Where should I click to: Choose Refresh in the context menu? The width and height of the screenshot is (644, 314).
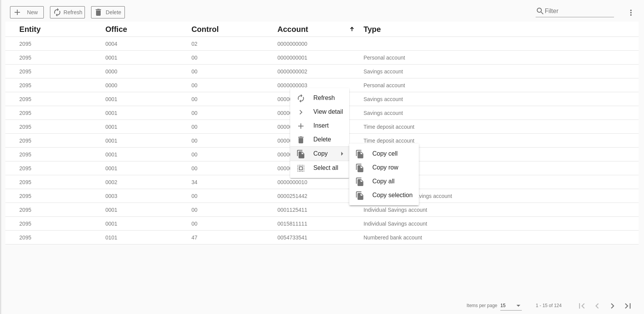click(320, 98)
